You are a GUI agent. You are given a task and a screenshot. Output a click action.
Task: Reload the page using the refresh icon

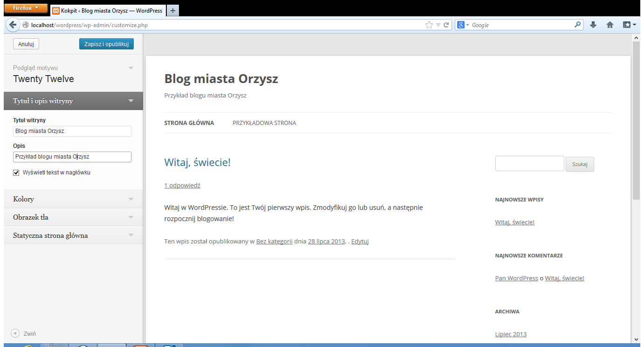pos(446,25)
